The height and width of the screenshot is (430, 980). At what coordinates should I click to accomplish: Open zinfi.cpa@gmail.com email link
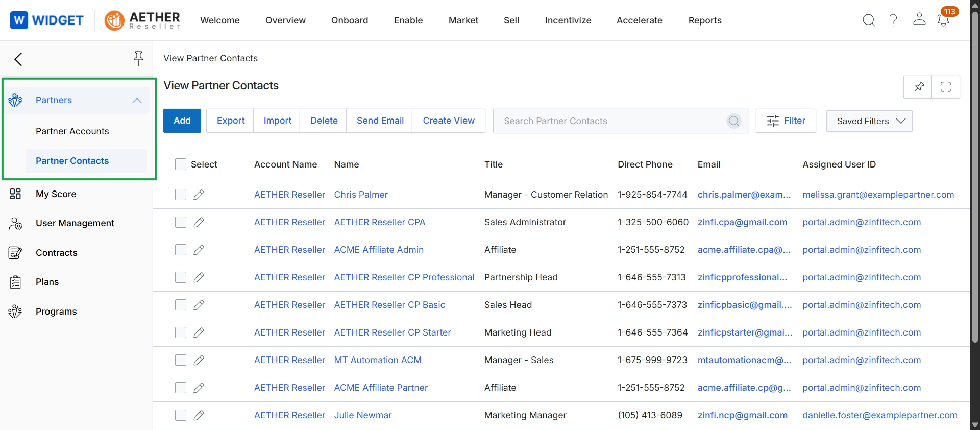[x=743, y=222]
